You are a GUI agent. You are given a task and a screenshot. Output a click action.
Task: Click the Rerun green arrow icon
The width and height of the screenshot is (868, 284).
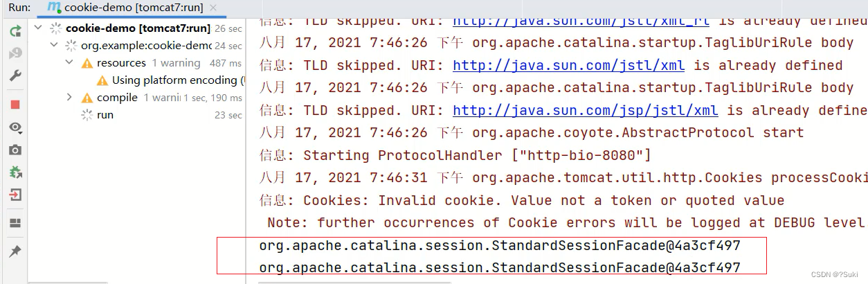coord(15,31)
